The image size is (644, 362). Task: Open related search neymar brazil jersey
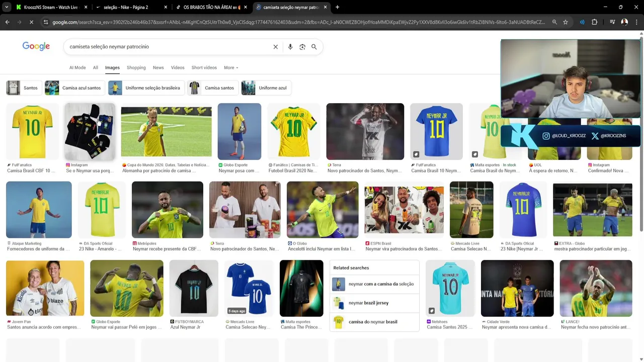[374, 303]
